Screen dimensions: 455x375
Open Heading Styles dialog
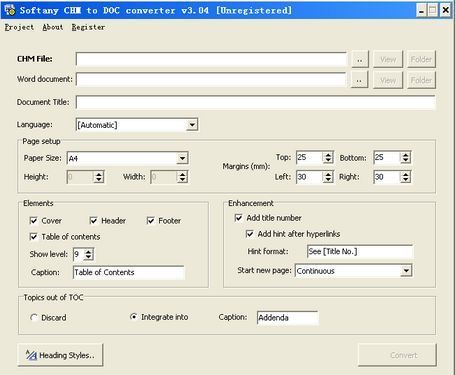click(60, 355)
